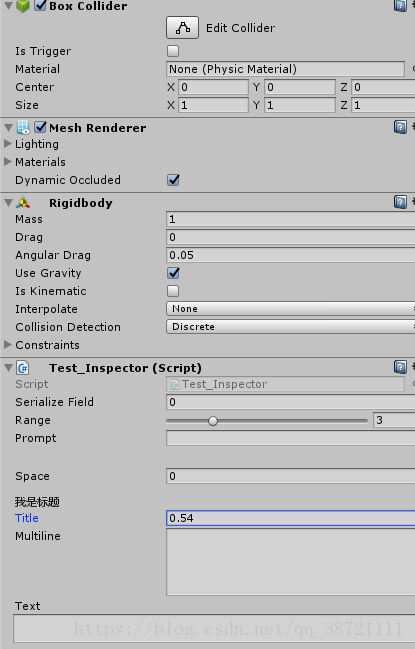Click the Range value field showing 3

(x=394, y=420)
